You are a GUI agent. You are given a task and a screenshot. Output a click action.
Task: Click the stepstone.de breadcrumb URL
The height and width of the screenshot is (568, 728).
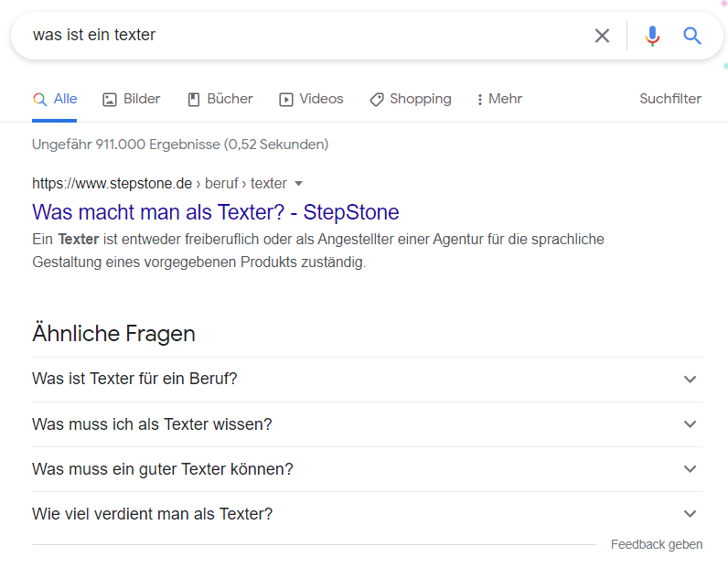pos(159,184)
